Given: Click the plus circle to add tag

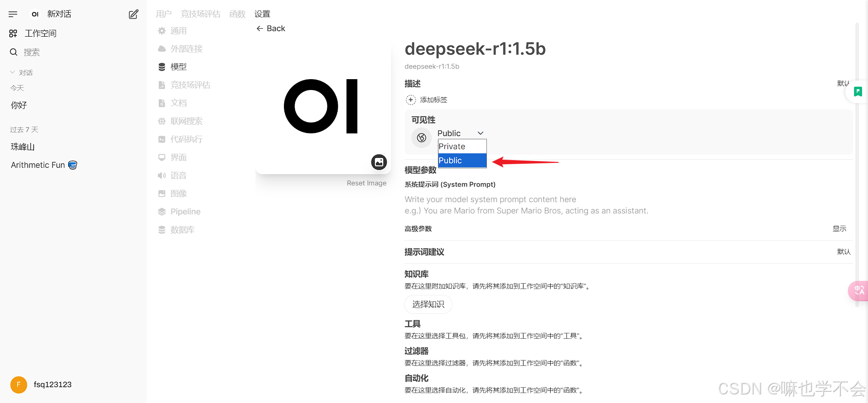Looking at the screenshot, I should coord(410,100).
